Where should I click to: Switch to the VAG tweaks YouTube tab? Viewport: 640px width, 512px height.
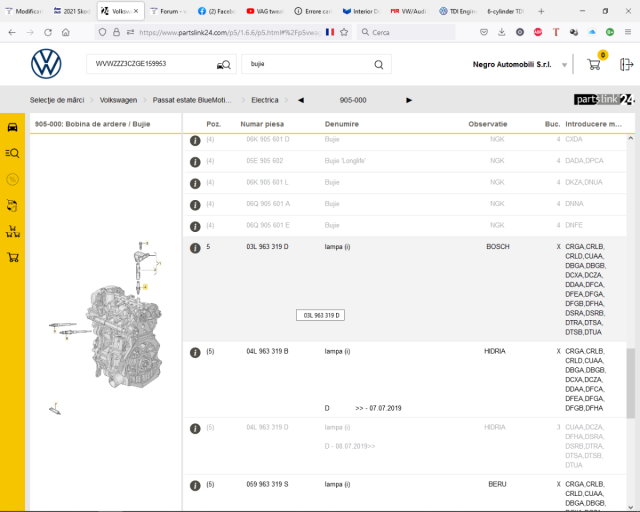coord(264,11)
